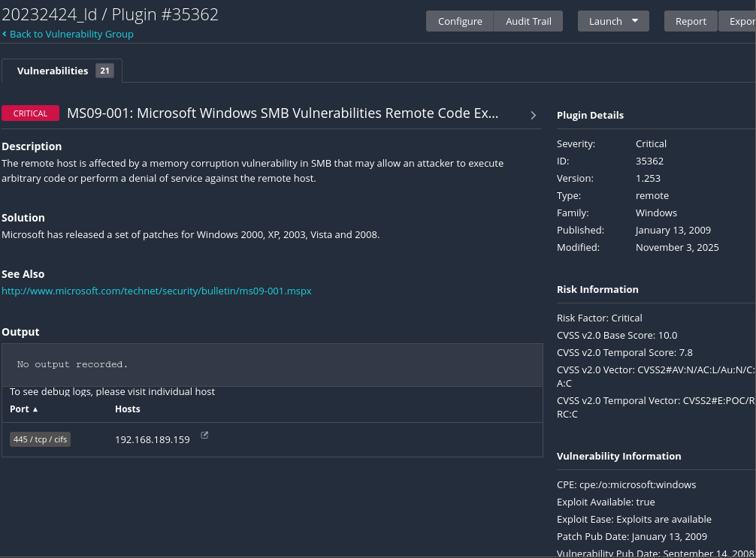756x558 pixels.
Task: Open host details via external-link icon
Action: pyautogui.click(x=204, y=435)
